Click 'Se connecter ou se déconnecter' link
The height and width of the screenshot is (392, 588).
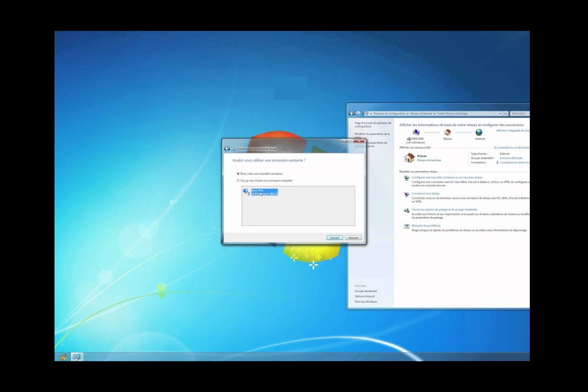click(512, 148)
